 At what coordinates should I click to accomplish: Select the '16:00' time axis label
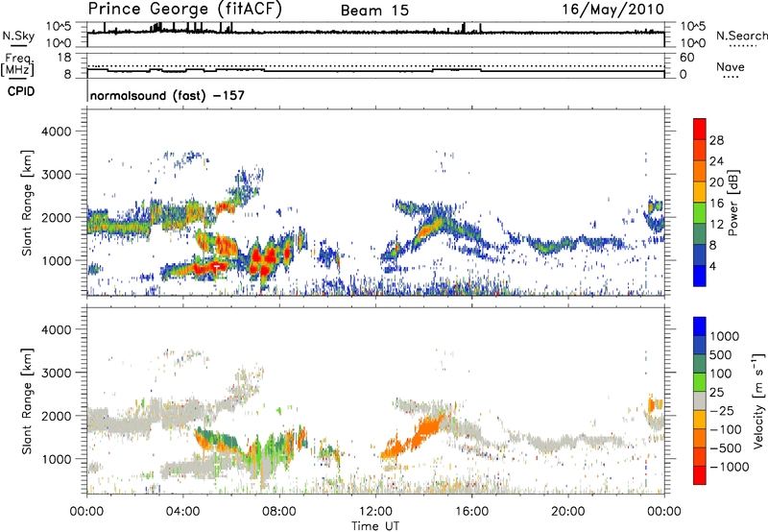(471, 512)
